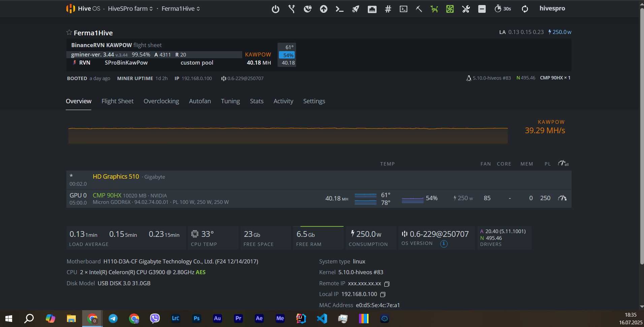644x327 pixels.
Task: Open the boxed terminal window icon
Action: 404,9
